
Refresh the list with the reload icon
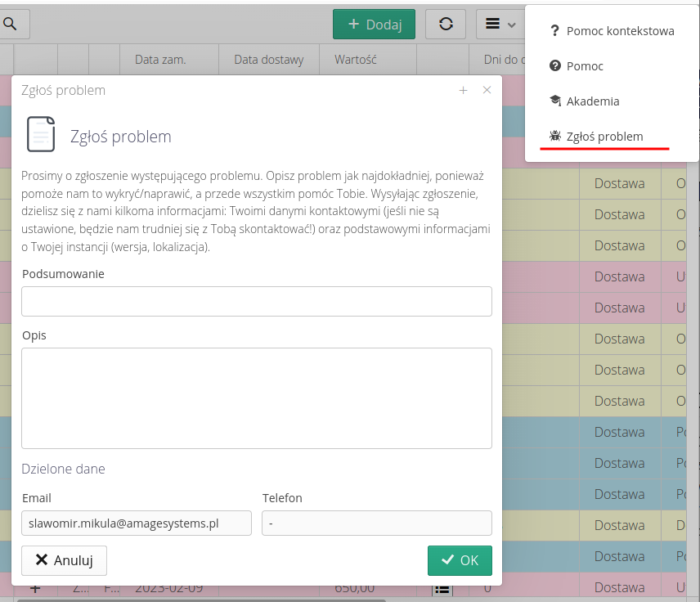click(x=446, y=25)
